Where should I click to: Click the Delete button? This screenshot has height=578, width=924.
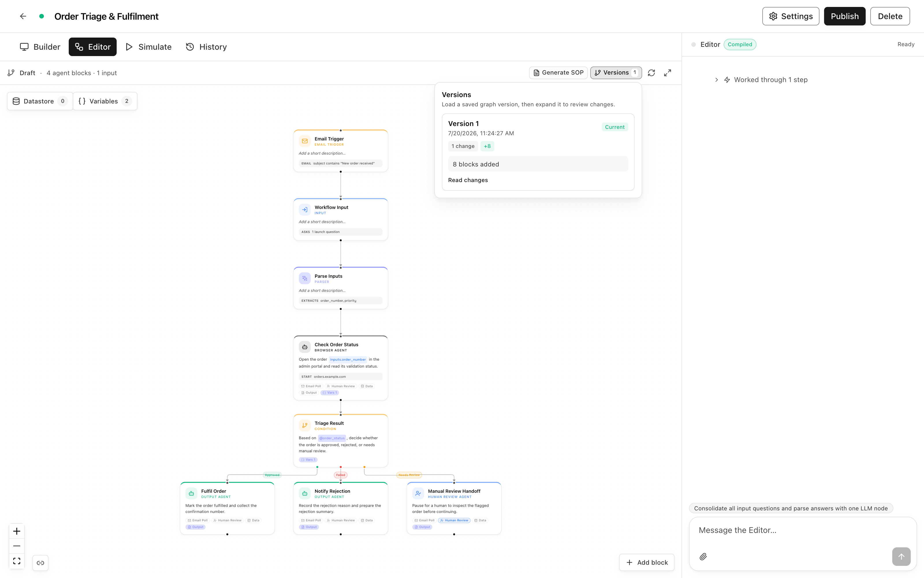pos(890,16)
